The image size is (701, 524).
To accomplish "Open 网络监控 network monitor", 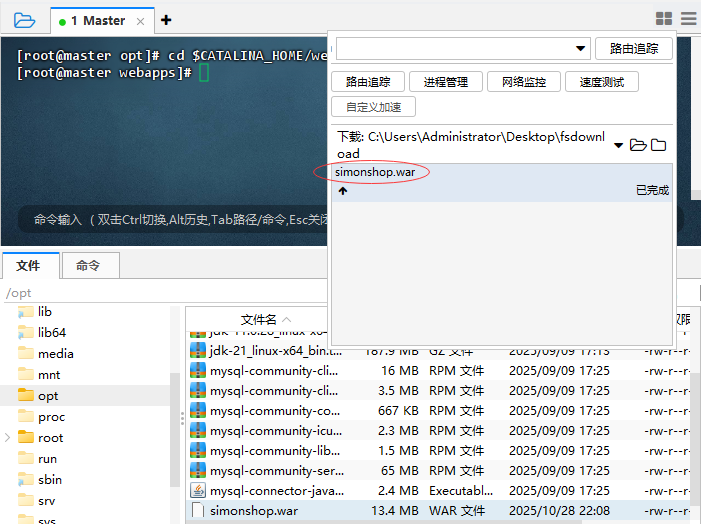I will pyautogui.click(x=524, y=82).
